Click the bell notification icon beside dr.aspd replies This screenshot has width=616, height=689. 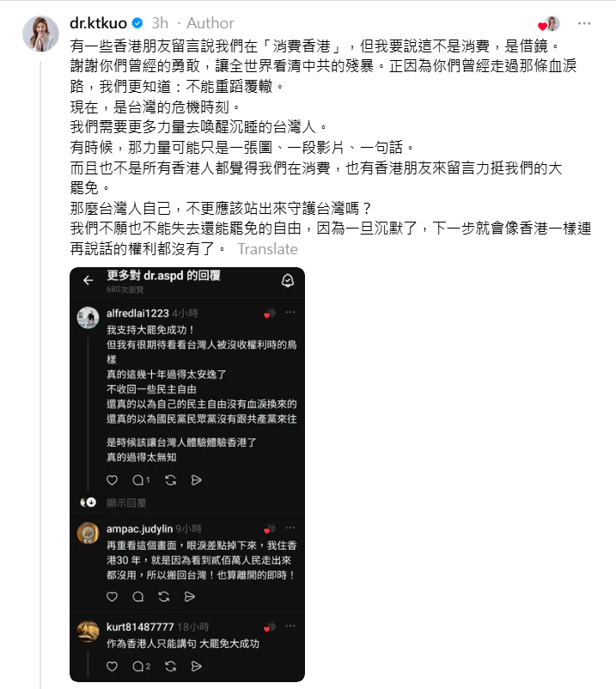(x=287, y=280)
